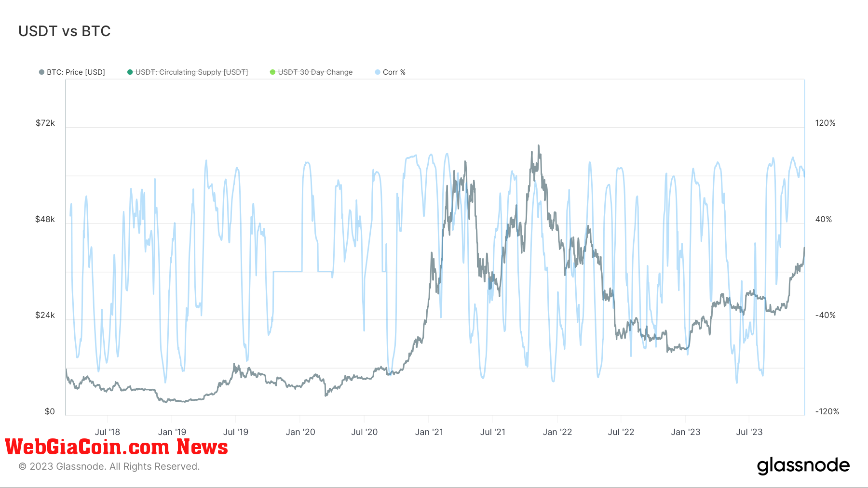Click the $48k left axis label
Viewport: 868px width, 488px height.
point(45,219)
